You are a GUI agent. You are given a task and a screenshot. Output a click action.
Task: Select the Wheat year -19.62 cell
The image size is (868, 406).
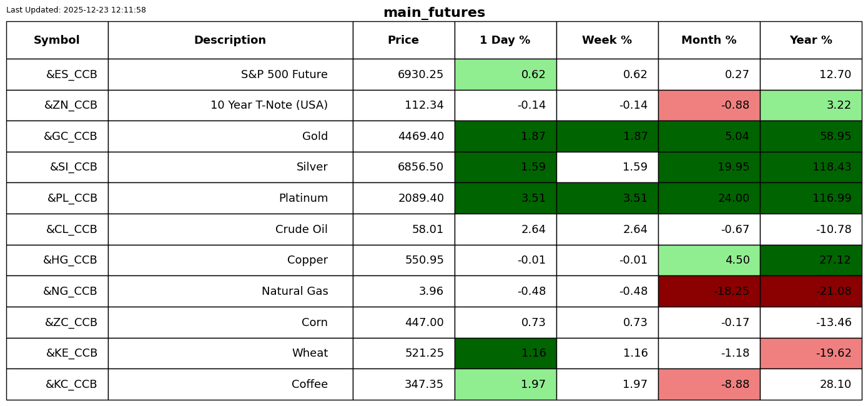click(811, 353)
